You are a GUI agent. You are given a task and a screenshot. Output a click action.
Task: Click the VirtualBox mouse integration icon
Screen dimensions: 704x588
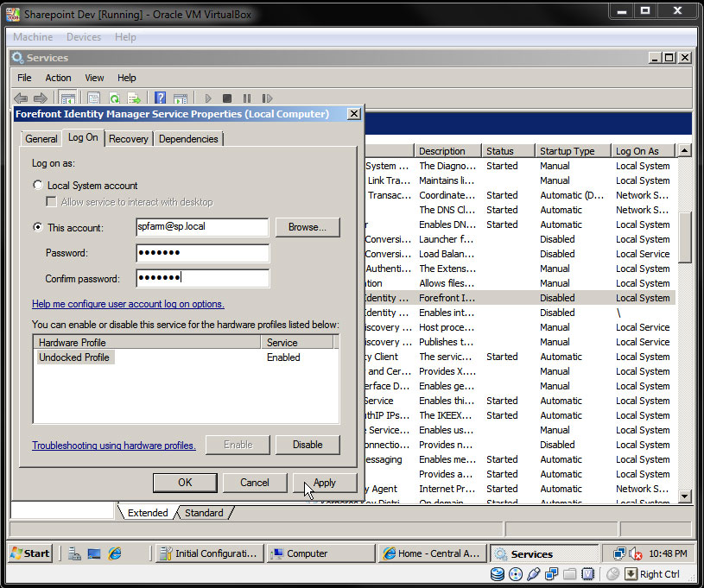point(612,574)
